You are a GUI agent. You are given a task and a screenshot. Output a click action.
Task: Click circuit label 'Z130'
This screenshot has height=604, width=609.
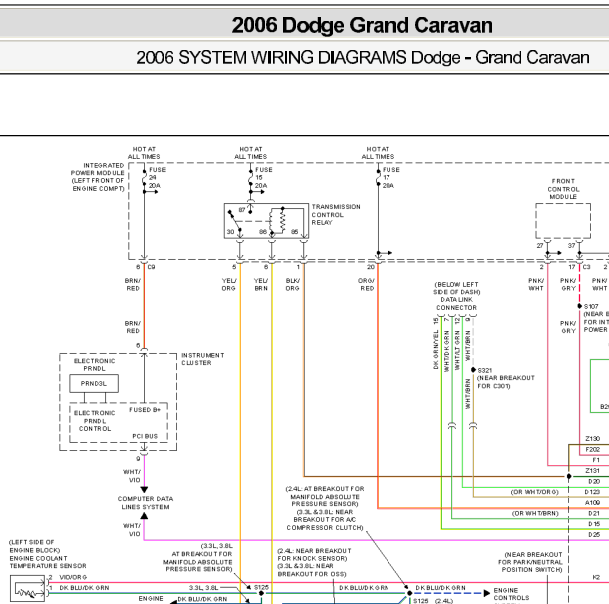tap(592, 439)
